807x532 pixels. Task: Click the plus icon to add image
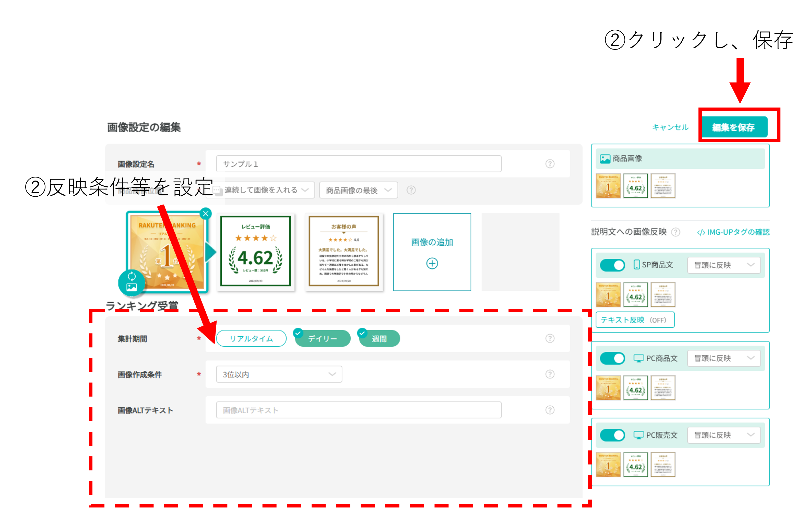[x=432, y=263]
